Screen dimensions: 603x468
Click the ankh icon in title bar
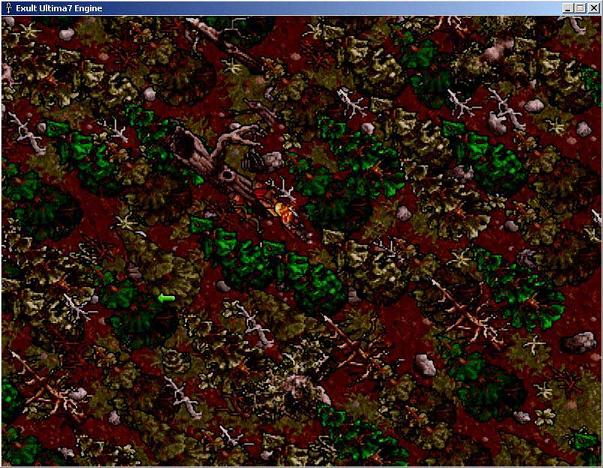pos(8,8)
